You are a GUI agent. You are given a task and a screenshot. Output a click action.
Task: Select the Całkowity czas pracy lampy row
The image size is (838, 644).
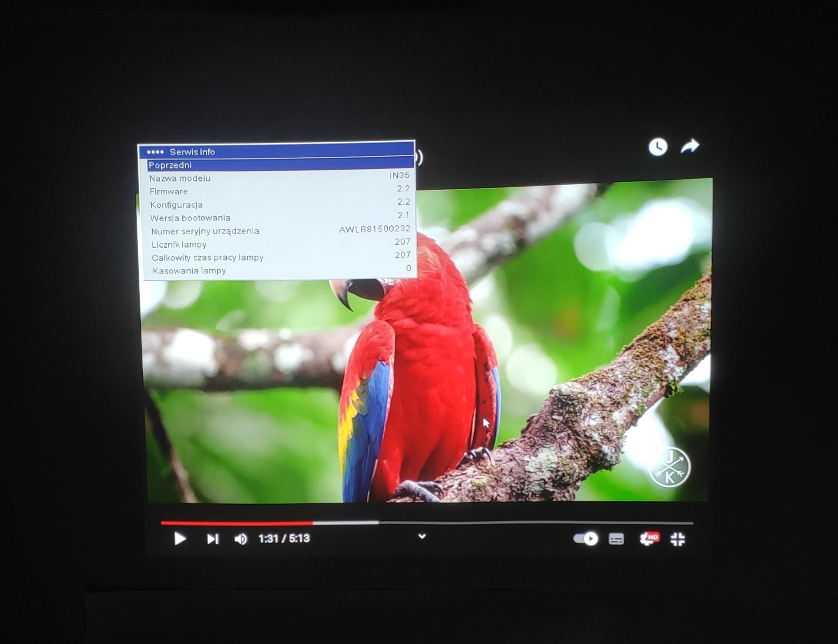pos(282,257)
